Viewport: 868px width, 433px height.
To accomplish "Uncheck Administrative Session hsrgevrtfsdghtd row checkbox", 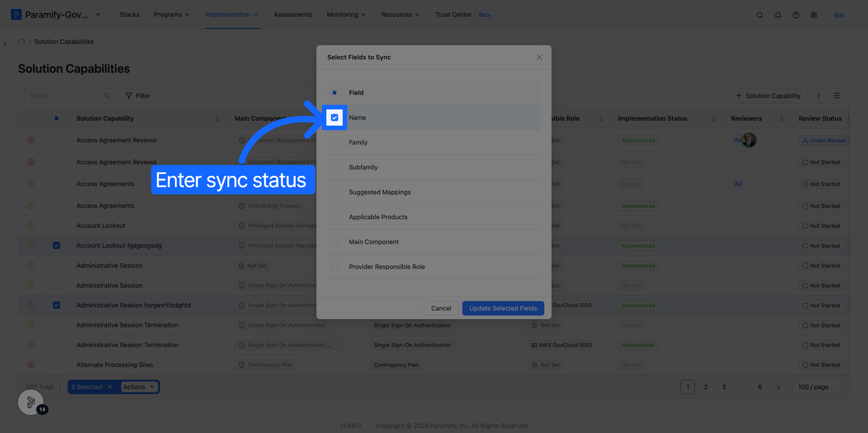I will tap(57, 305).
